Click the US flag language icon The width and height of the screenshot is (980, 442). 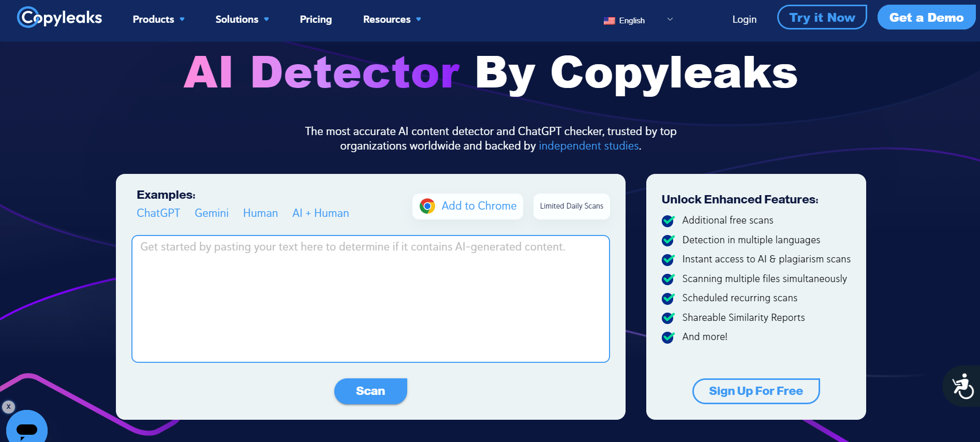pyautogui.click(x=609, y=21)
